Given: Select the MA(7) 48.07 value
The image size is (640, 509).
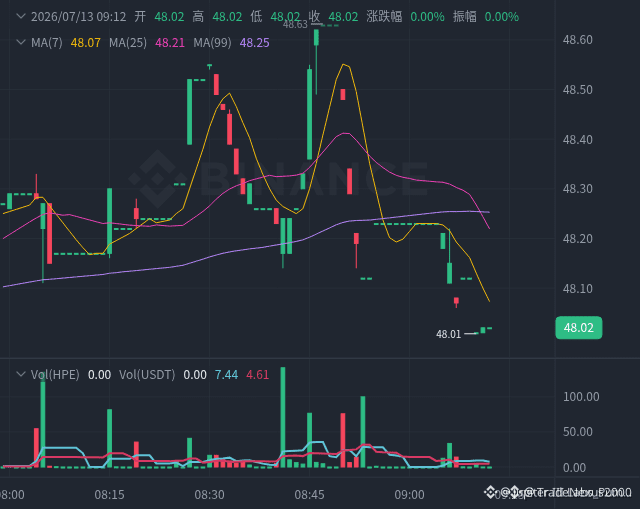Looking at the screenshot, I should coord(85,42).
